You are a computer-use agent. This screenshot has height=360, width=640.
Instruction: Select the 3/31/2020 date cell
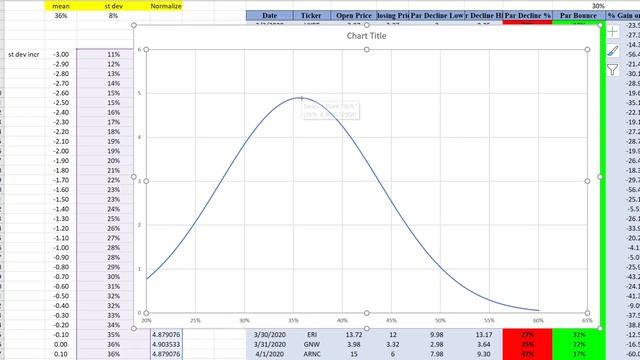(269, 344)
